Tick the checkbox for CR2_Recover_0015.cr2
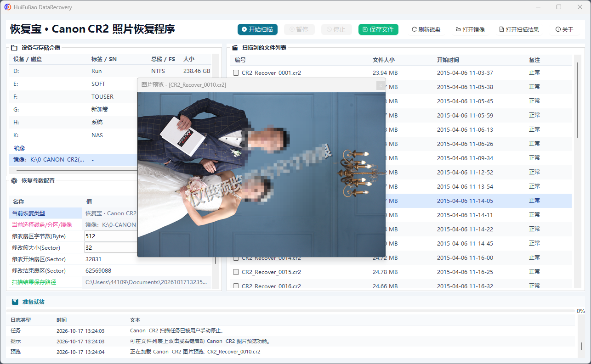Screen dimensions: 591x364 click(x=236, y=272)
